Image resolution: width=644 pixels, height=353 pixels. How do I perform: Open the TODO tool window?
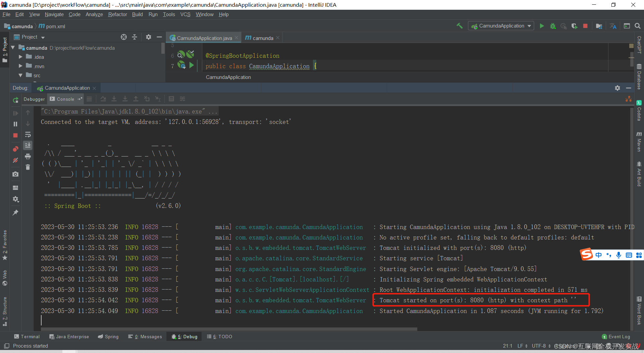click(220, 337)
